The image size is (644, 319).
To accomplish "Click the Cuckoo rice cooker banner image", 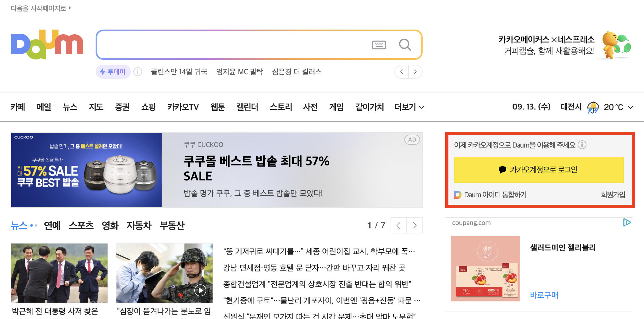I will click(x=86, y=170).
